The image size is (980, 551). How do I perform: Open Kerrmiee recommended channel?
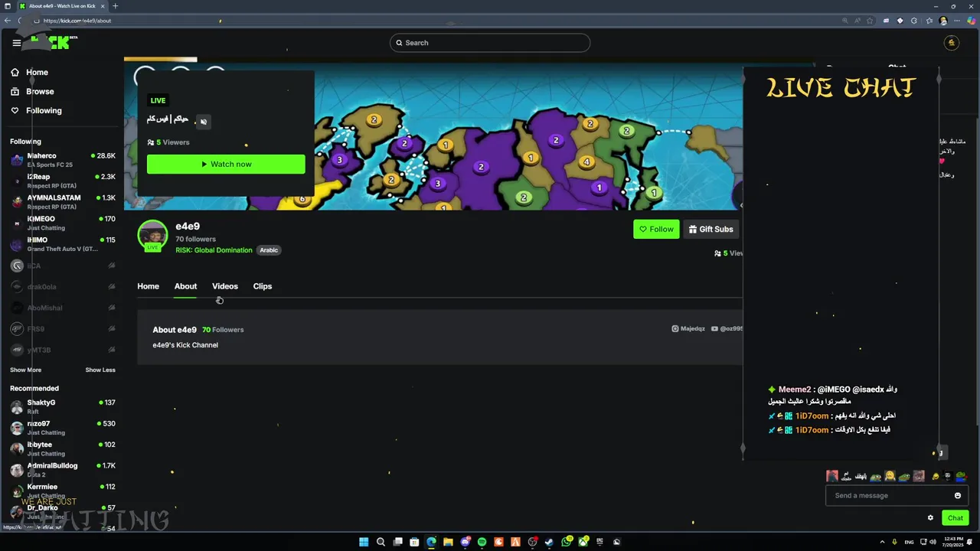point(63,491)
